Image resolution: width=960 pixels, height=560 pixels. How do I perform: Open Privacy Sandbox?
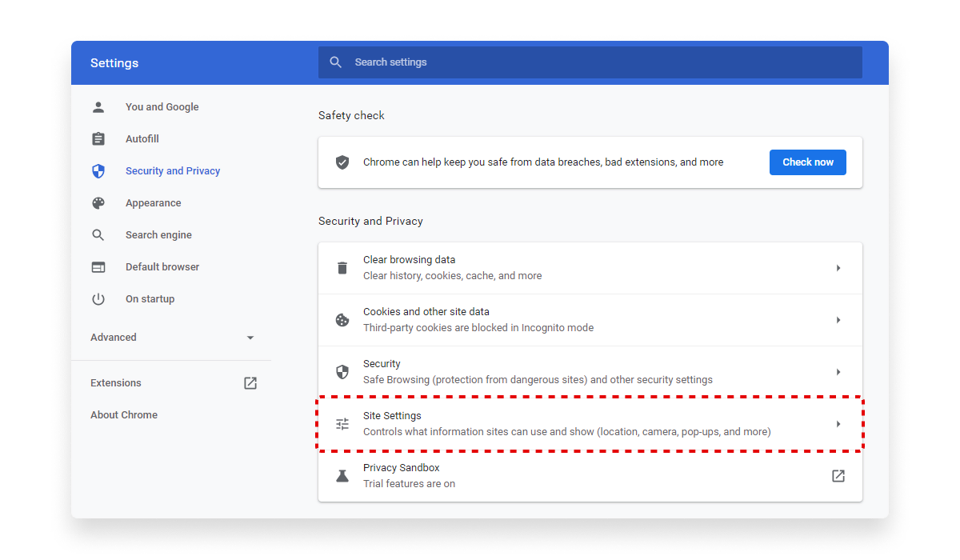point(590,475)
